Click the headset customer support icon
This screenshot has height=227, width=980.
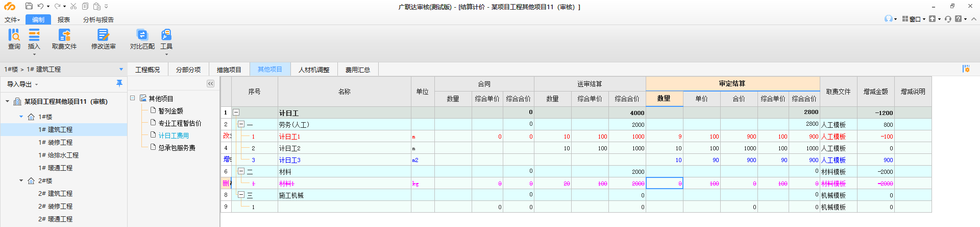(x=889, y=19)
